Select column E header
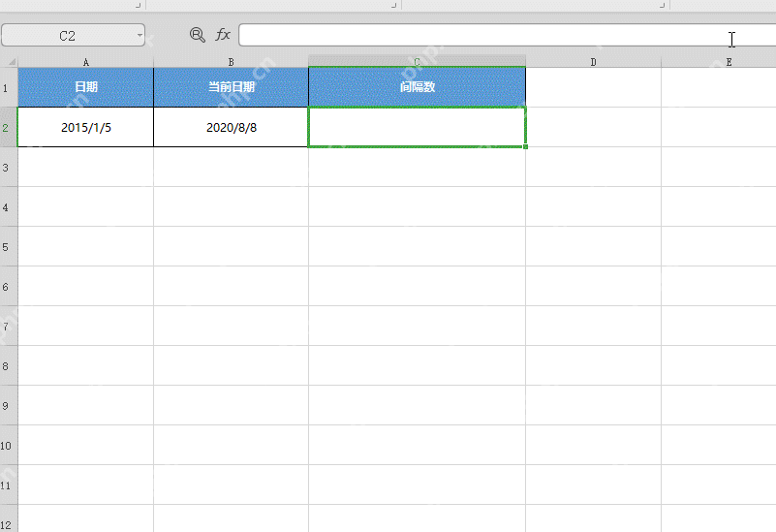 (729, 62)
